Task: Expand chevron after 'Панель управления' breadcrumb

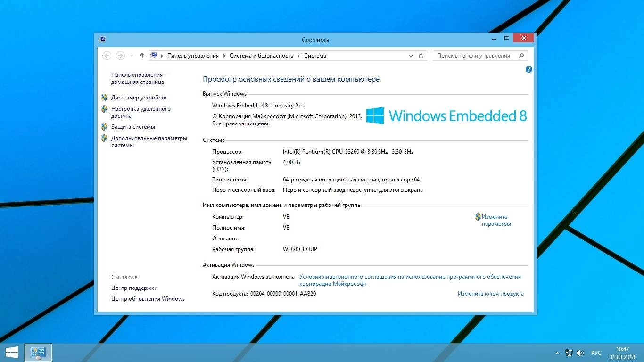Action: (224, 56)
